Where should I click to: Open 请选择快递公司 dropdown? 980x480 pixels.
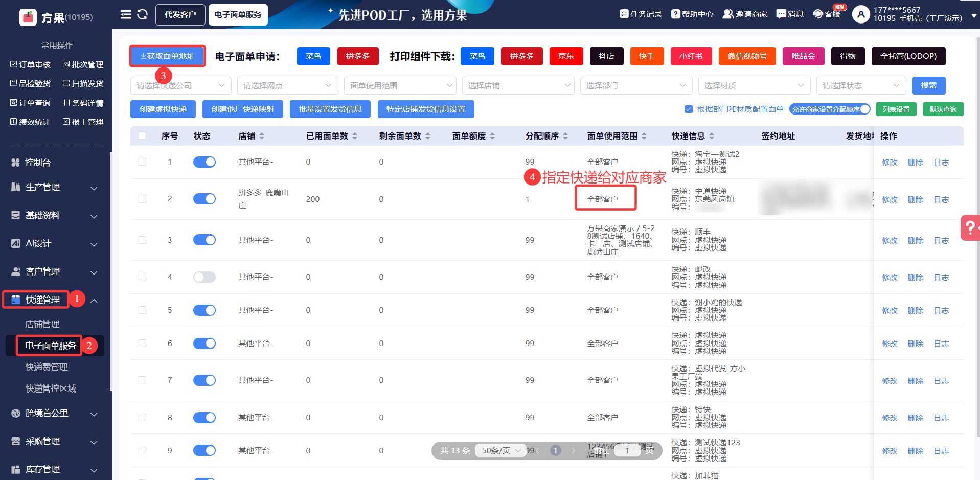[x=181, y=85]
